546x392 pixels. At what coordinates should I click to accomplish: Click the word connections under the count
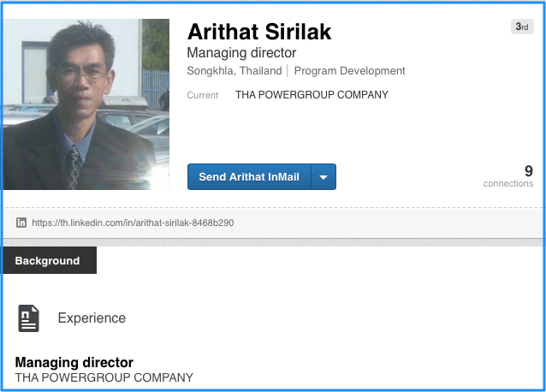pos(507,183)
